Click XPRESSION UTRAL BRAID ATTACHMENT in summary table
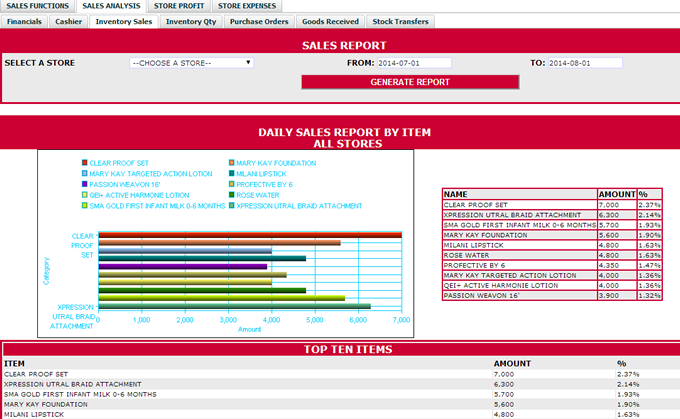680x419 pixels. pos(512,215)
